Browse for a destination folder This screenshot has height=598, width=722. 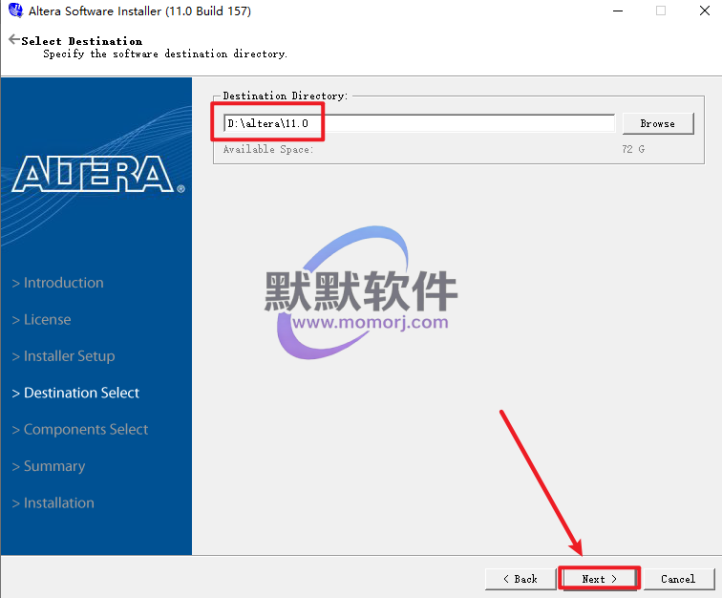tap(658, 123)
